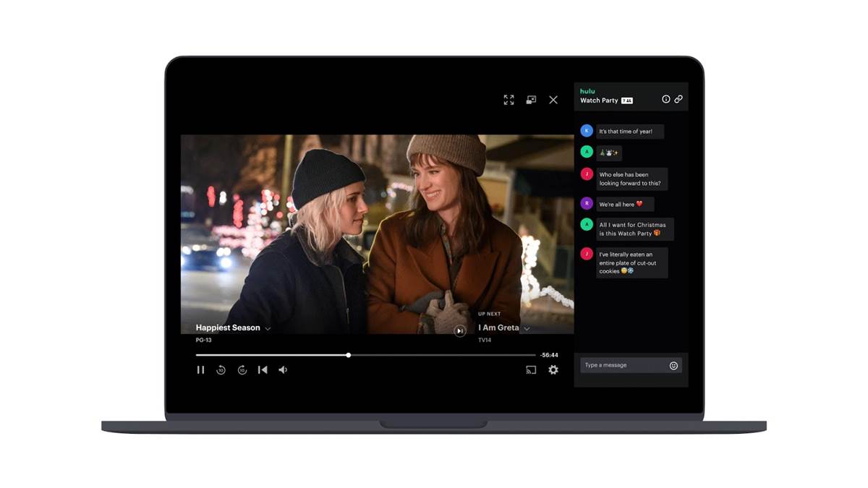
Task: Copy the Watch Party invite link
Action: pyautogui.click(x=678, y=99)
